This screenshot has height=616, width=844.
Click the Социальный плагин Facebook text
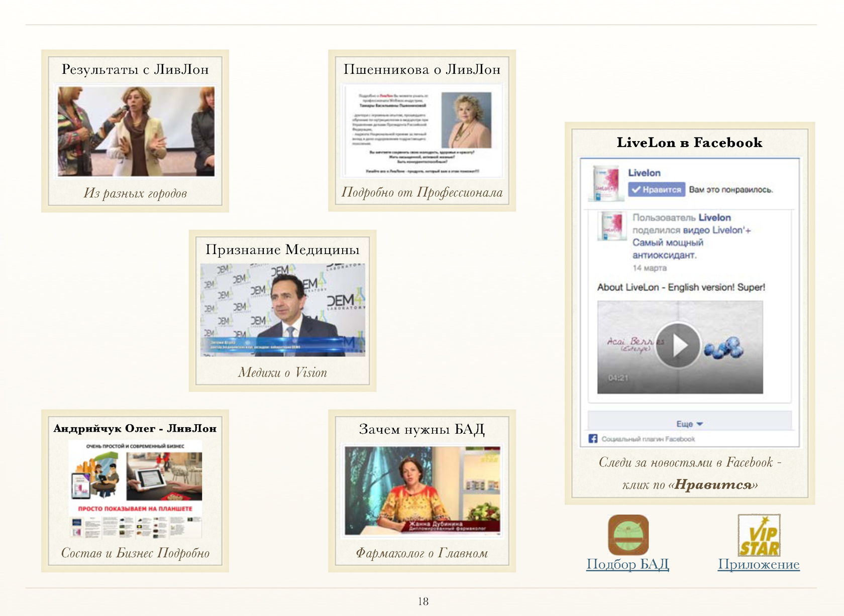tap(648, 439)
